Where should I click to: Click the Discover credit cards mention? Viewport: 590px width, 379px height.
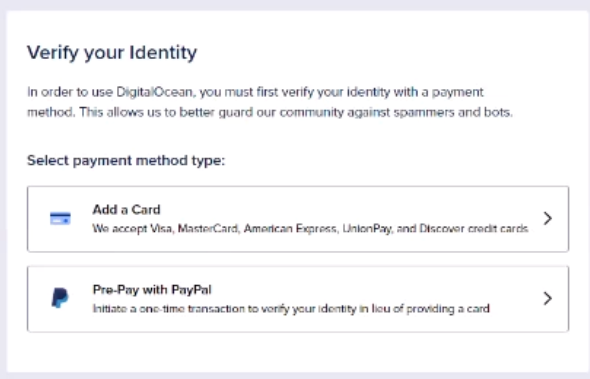click(x=474, y=228)
